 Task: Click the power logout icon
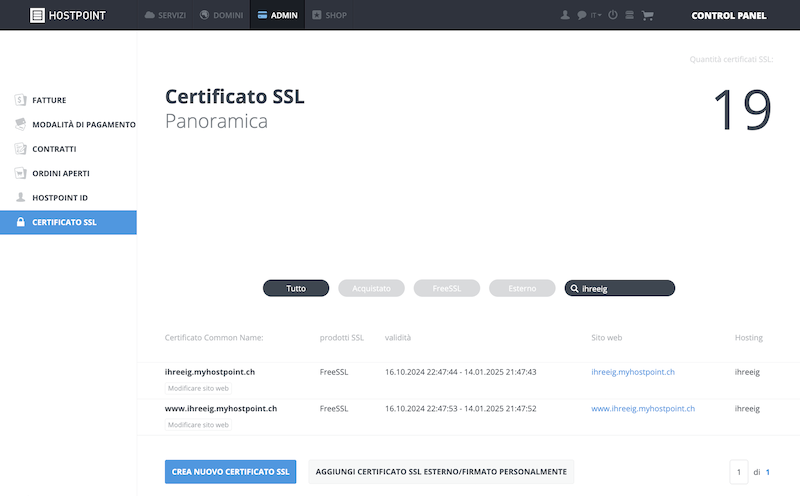613,15
